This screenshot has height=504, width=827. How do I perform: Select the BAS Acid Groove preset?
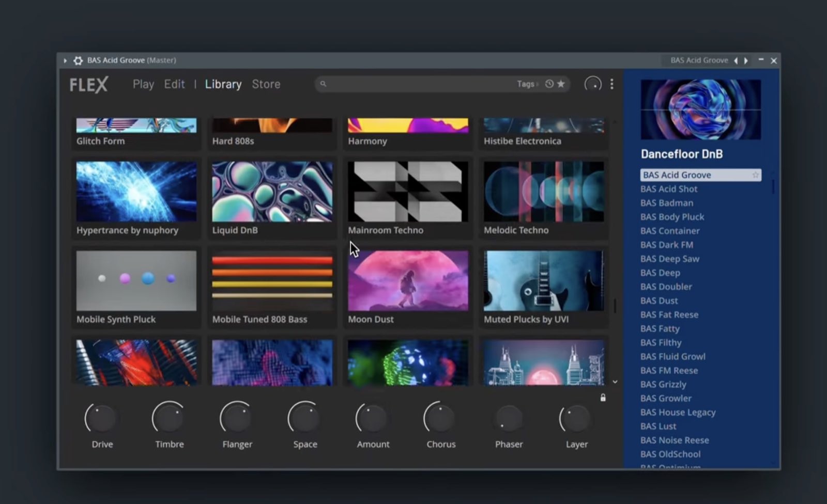click(700, 175)
